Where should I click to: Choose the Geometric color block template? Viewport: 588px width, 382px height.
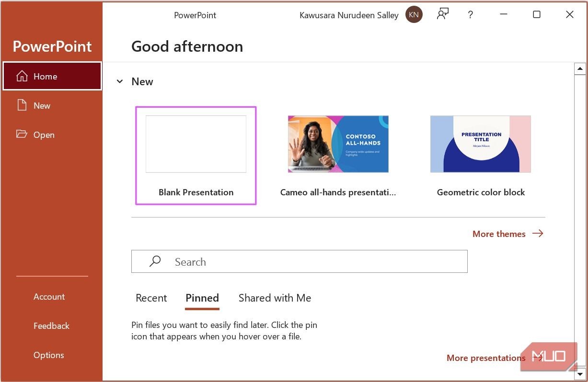(481, 144)
